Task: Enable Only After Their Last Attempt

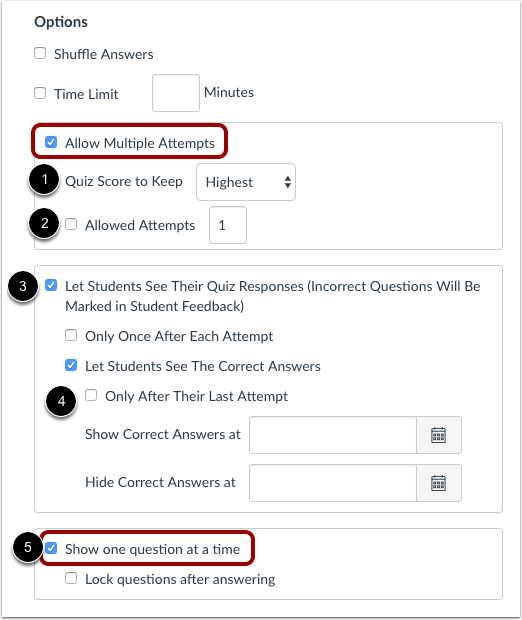Action: point(91,395)
